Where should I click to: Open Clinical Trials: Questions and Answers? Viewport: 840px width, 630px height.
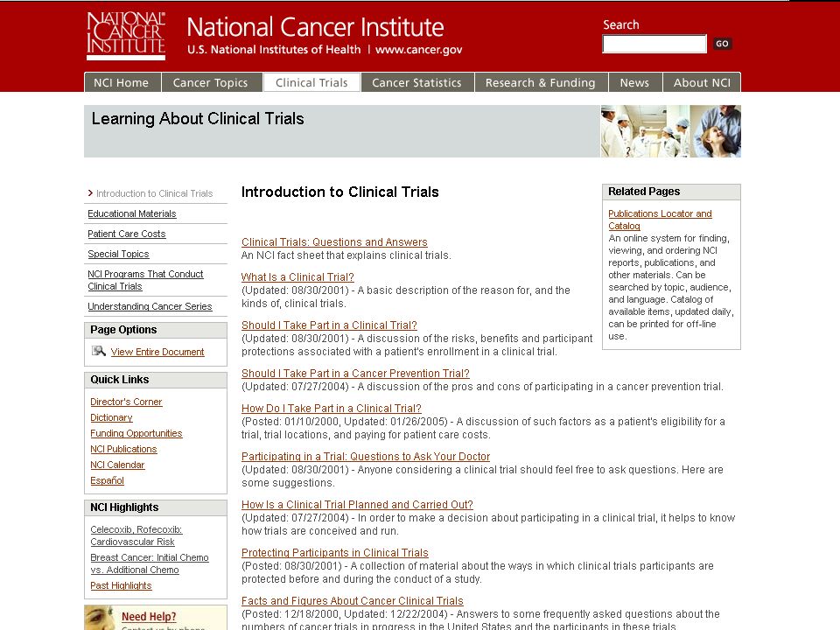334,242
